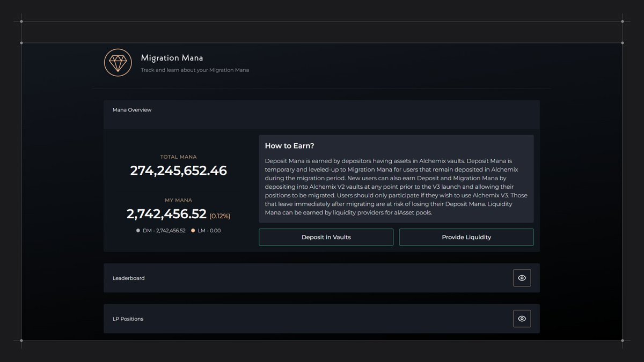Select the total mana value 274,245,652.46
Image resolution: width=644 pixels, height=362 pixels.
pos(178,171)
